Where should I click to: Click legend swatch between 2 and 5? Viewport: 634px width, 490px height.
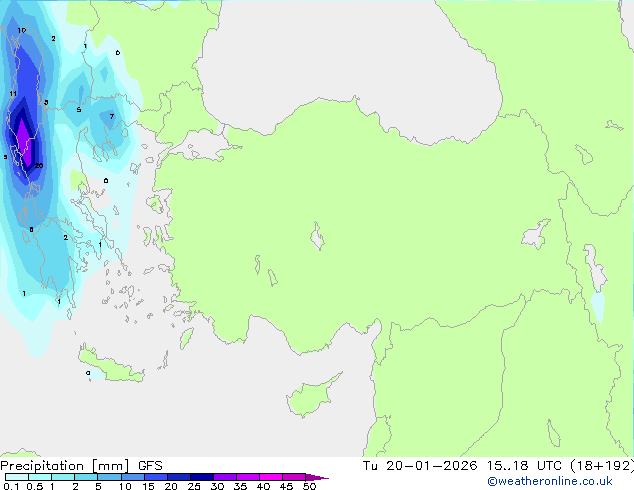86,477
